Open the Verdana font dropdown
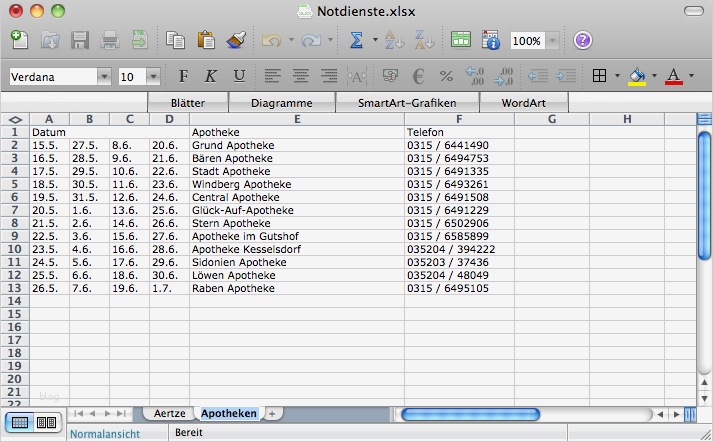Screen dimensions: 713x442 pos(104,77)
